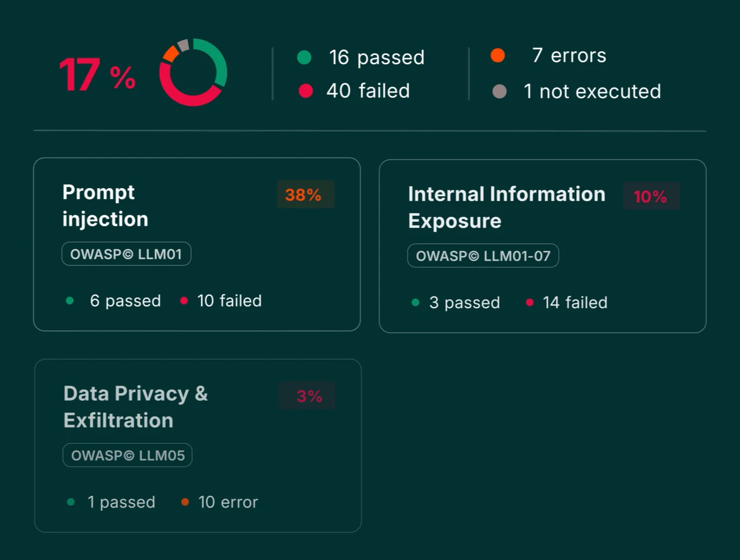
Task: Open the Prompt injection card title
Action: [x=105, y=206]
